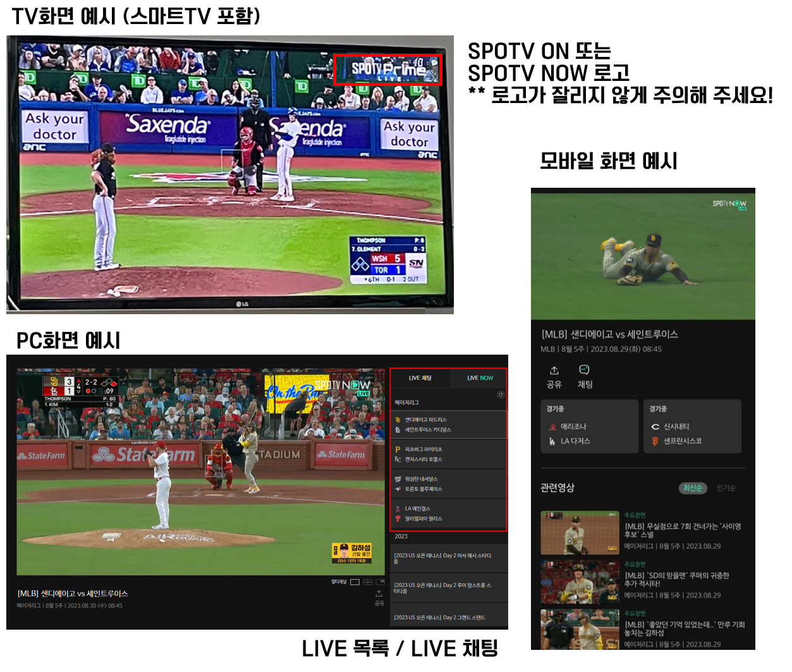Open the Washington vs Toronto game

[448, 484]
